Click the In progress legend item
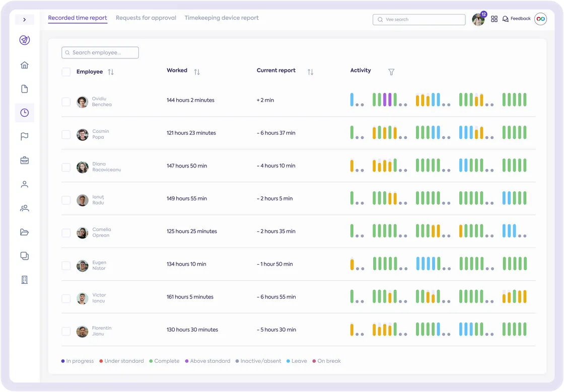Image resolution: width=564 pixels, height=392 pixels. coord(78,361)
